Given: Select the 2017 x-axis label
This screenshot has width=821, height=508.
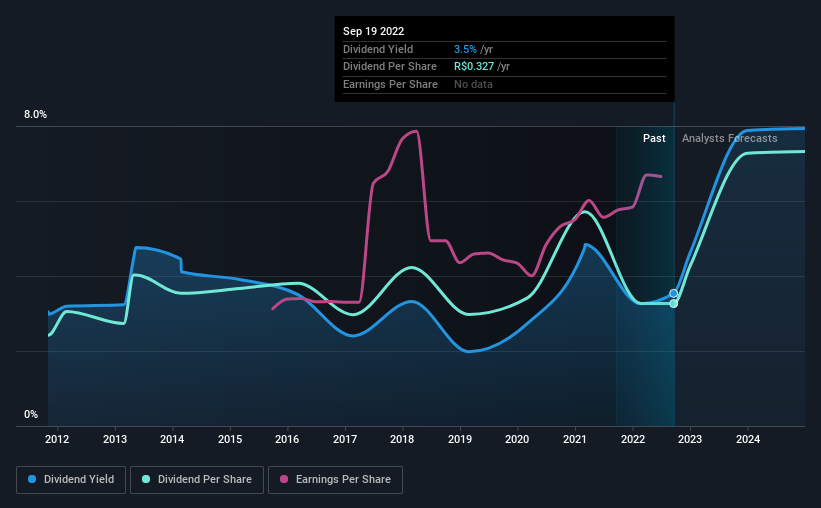Looking at the screenshot, I should pos(345,439).
